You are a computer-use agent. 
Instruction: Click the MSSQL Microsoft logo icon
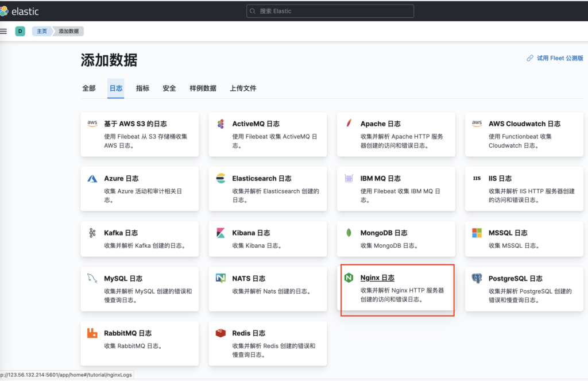(x=477, y=233)
